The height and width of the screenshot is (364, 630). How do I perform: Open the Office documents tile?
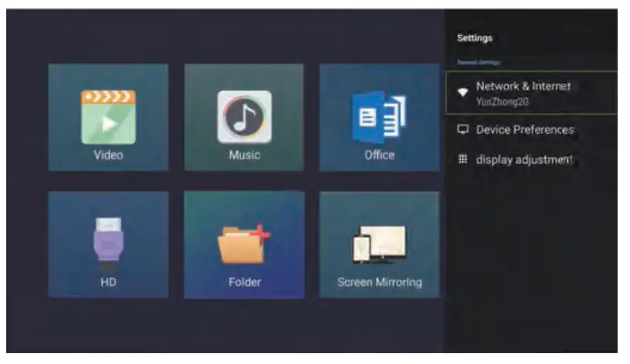coord(380,117)
